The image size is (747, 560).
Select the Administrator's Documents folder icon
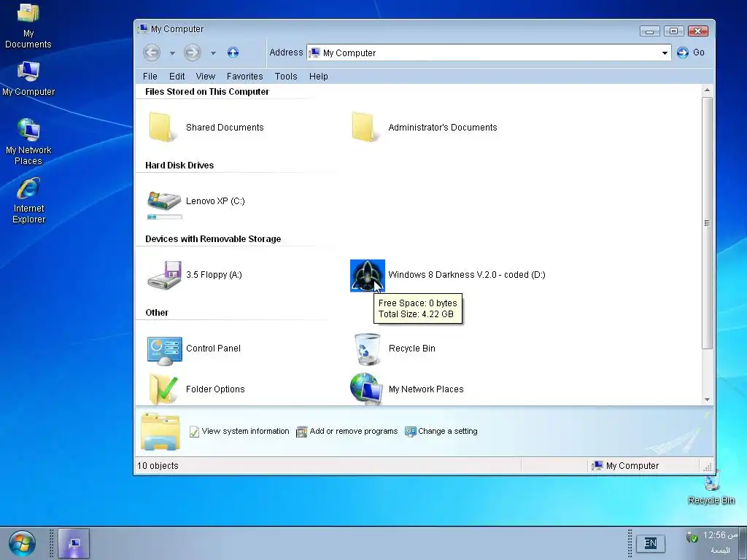click(x=366, y=127)
